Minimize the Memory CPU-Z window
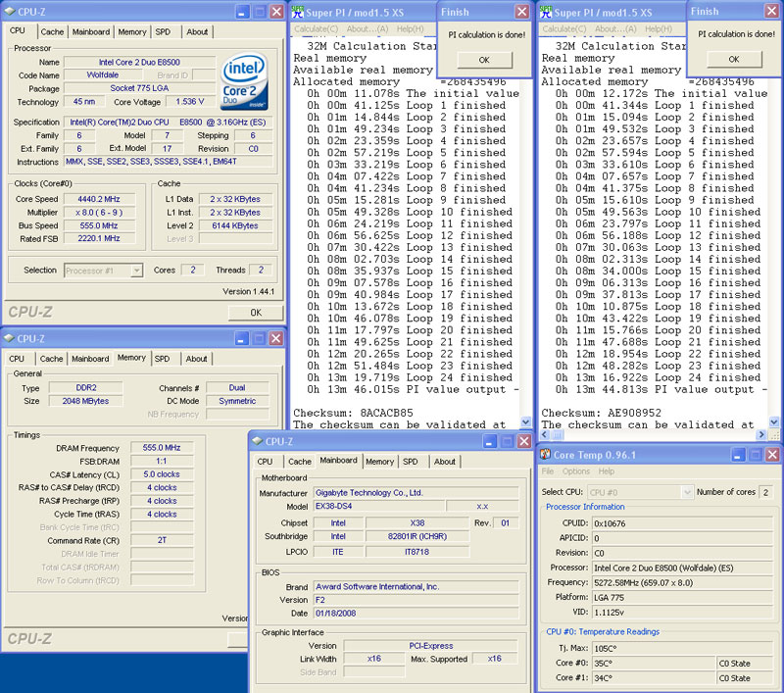 coord(241,338)
